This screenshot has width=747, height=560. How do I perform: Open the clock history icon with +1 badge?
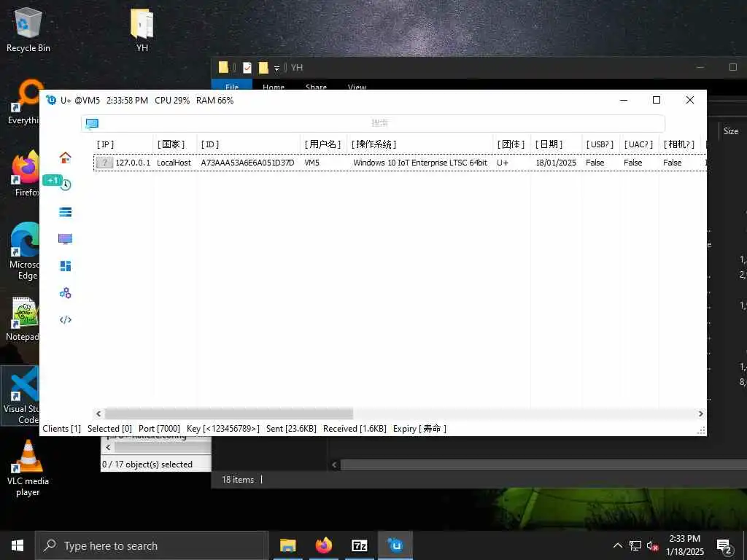pos(65,184)
